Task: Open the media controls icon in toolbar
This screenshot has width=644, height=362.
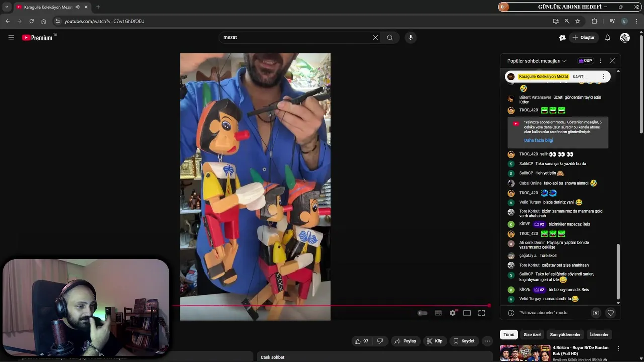Action: click(612, 21)
